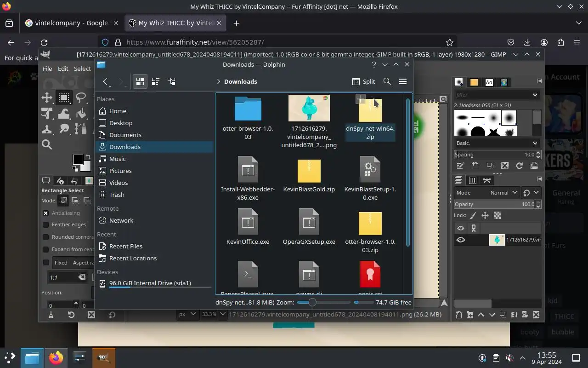
Task: Open the Undo History tab
Action: coord(74,181)
